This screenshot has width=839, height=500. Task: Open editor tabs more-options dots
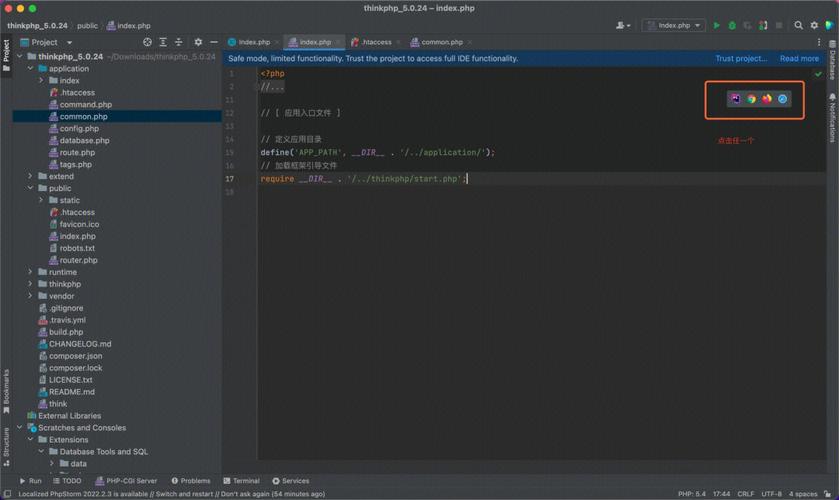point(818,42)
